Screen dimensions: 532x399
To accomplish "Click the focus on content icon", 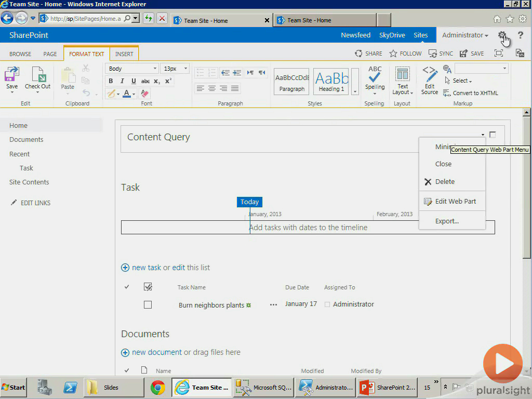I will [x=498, y=53].
